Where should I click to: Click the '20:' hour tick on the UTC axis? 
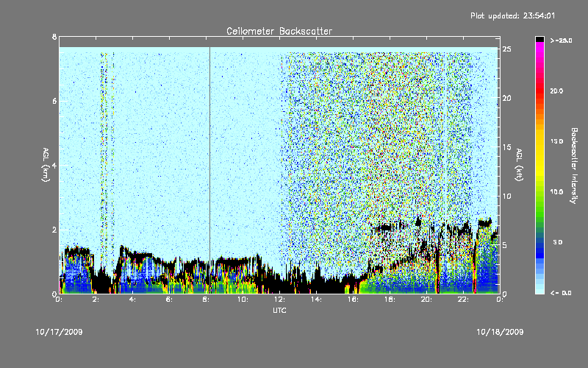tap(427, 300)
